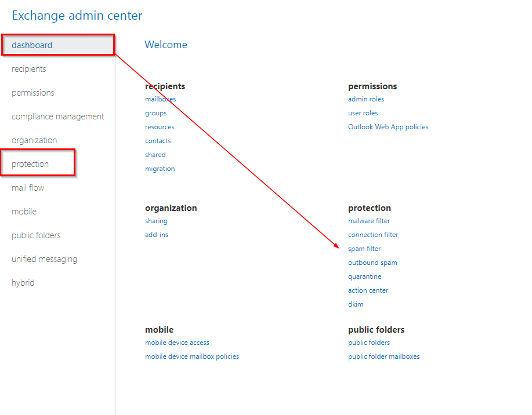Image resolution: width=532 pixels, height=415 pixels.
Task: Open unified messaging in the sidebar
Action: point(44,259)
